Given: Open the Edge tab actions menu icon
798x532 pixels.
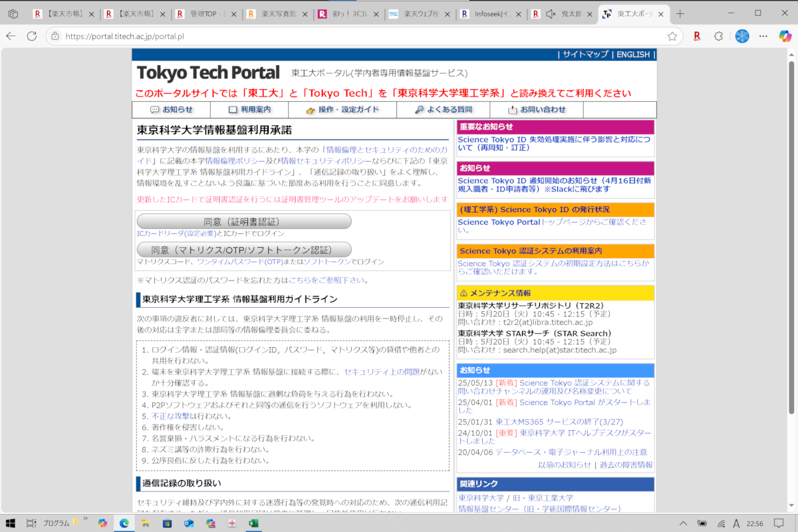Looking at the screenshot, I should [x=13, y=13].
